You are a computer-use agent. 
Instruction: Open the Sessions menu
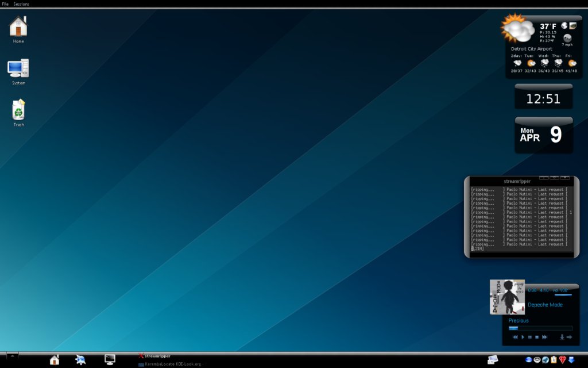(x=21, y=4)
